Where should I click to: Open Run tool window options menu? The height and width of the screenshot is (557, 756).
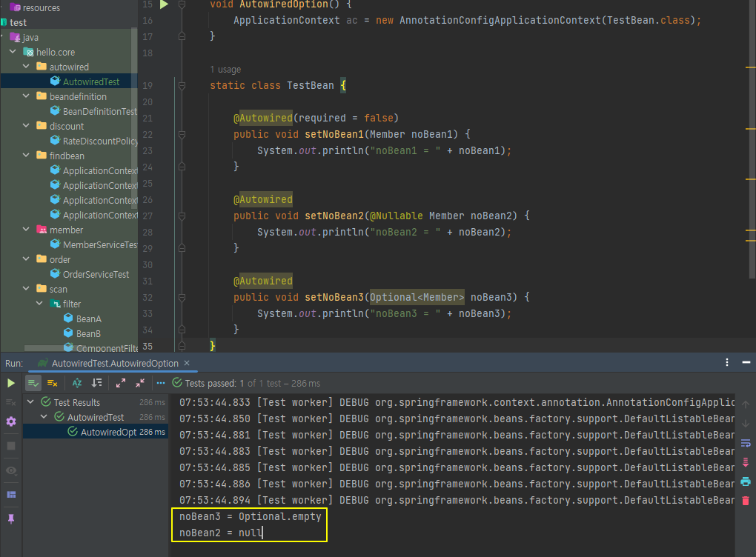click(x=727, y=362)
